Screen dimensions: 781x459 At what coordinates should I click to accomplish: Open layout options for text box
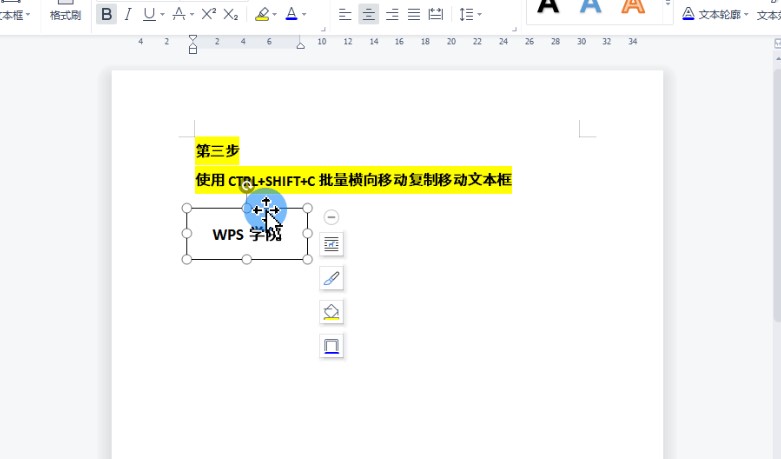point(331,244)
